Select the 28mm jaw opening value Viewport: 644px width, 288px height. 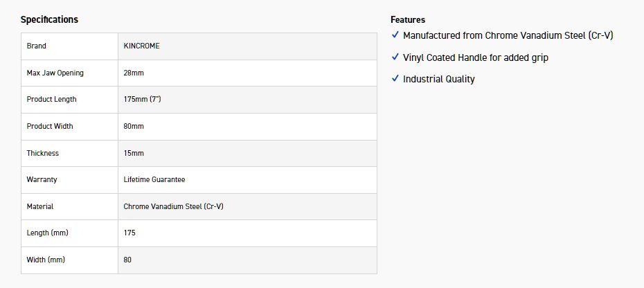(x=134, y=73)
